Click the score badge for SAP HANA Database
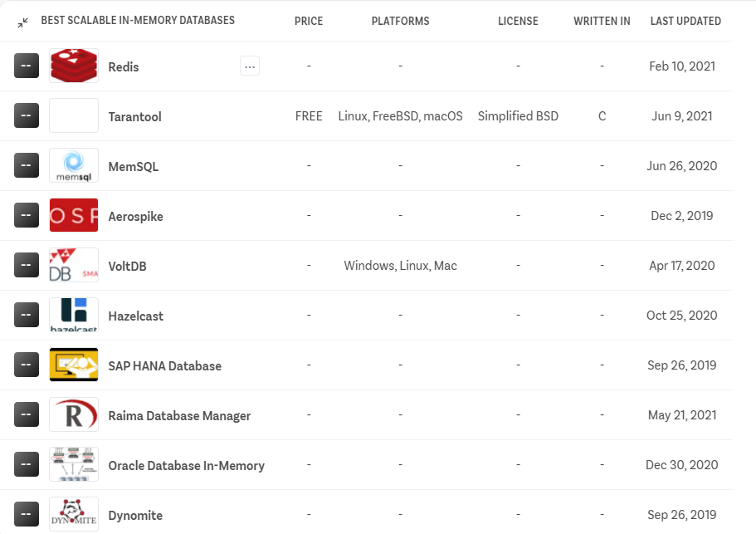This screenshot has width=756, height=534. [27, 365]
